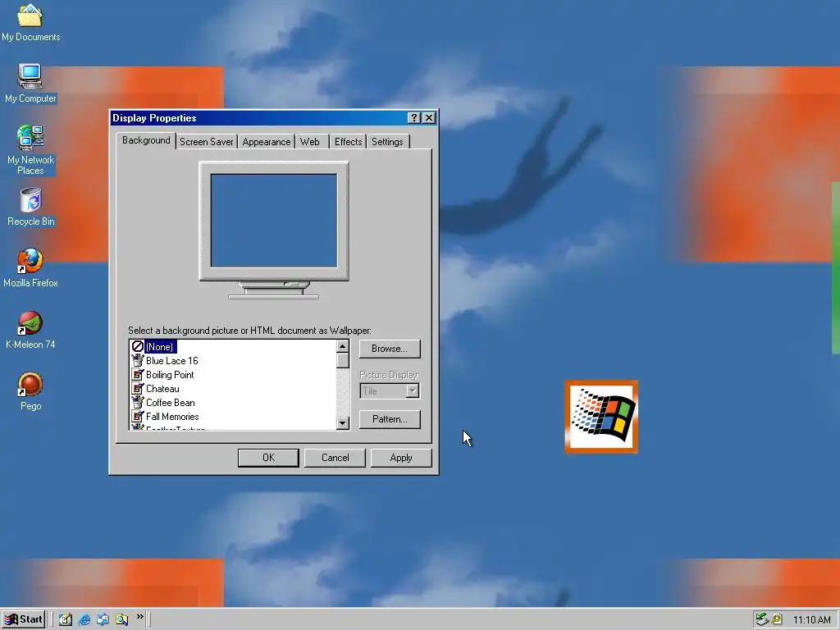Switch to the Web tab
840x630 pixels.
click(x=309, y=142)
